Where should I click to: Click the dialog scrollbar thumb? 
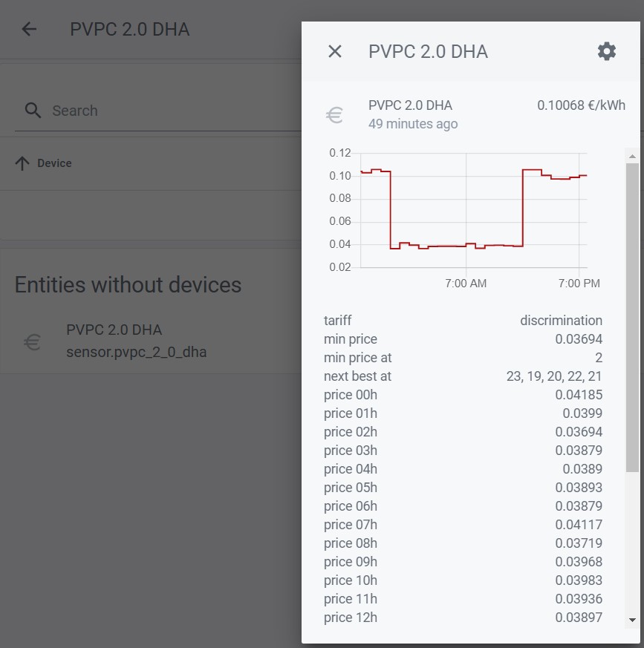click(632, 318)
